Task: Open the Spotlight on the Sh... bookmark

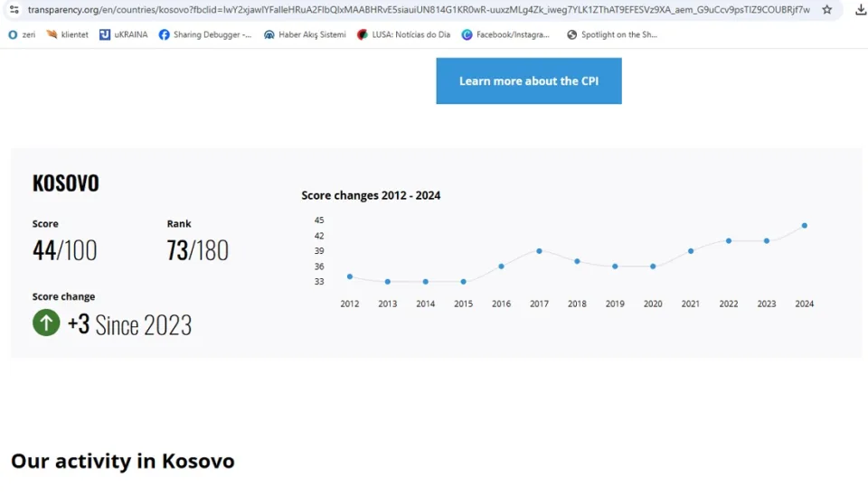Action: tap(612, 34)
